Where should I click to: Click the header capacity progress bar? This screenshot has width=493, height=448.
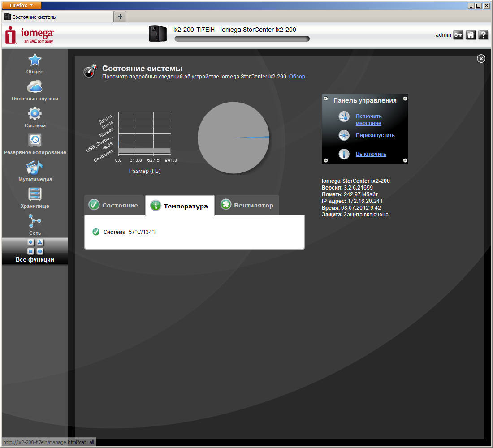click(x=242, y=39)
